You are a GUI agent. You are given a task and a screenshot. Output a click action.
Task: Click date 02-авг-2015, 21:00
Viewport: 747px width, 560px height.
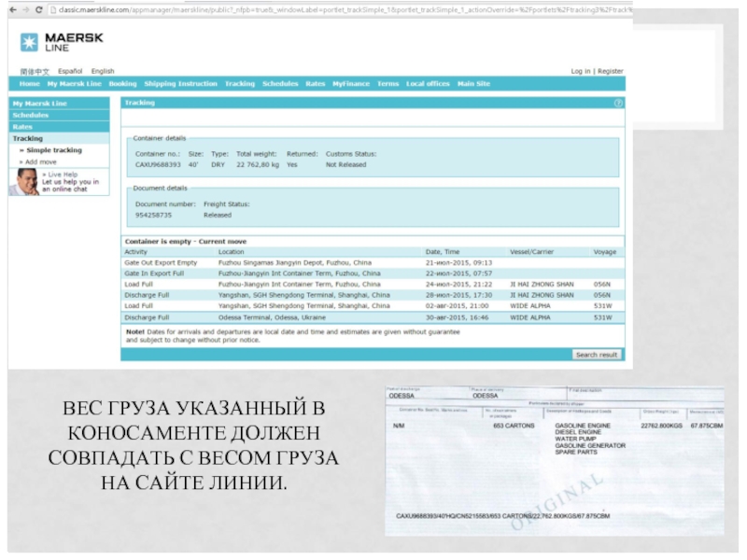457,306
